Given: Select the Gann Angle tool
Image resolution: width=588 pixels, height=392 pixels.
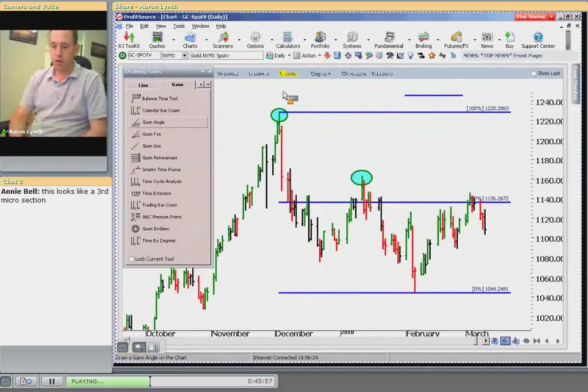Looking at the screenshot, I should pyautogui.click(x=168, y=122).
